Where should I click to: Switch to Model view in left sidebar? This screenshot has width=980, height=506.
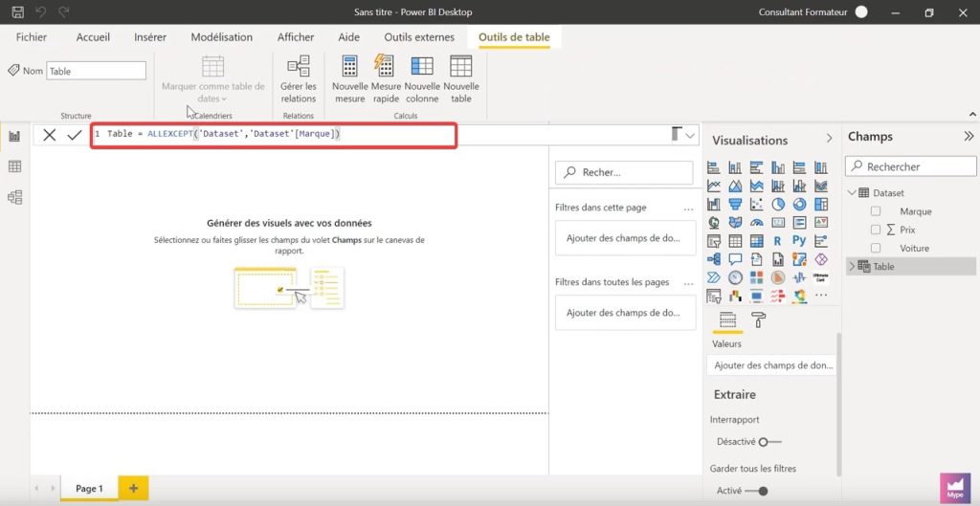[x=14, y=197]
